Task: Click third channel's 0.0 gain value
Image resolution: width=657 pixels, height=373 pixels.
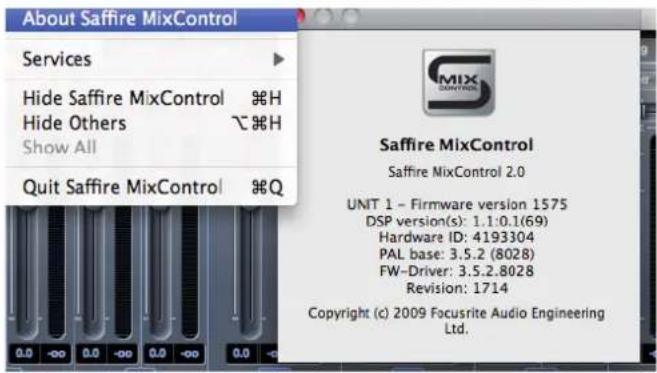Action: point(158,353)
